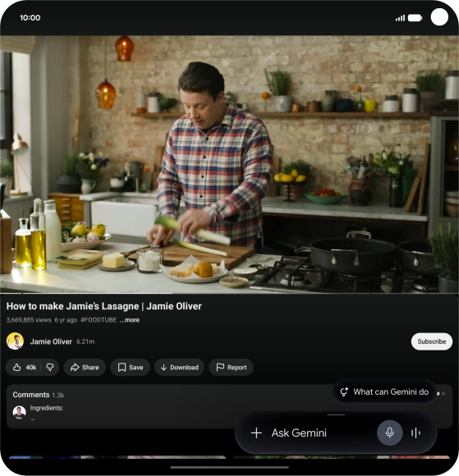Open the #FOODTUBE hashtag
Viewport: 459px width, 476px height.
point(99,320)
